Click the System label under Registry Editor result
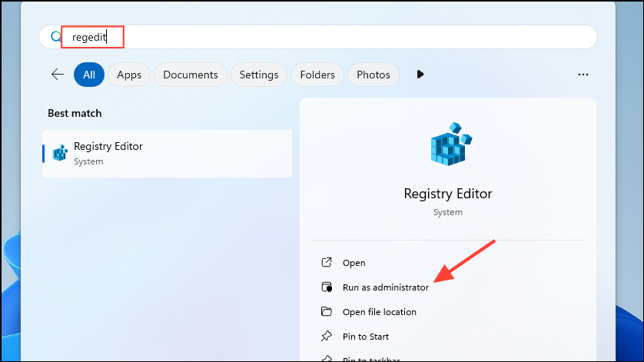This screenshot has height=362, width=644. coord(88,162)
